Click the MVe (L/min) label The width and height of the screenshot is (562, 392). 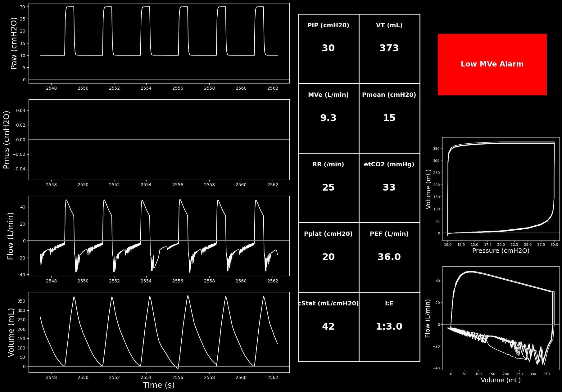point(328,95)
